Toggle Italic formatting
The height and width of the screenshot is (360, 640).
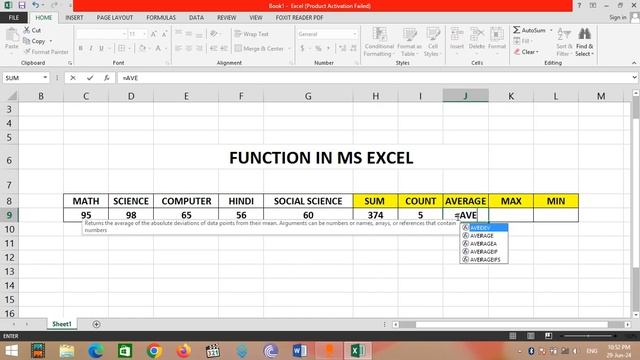point(91,48)
